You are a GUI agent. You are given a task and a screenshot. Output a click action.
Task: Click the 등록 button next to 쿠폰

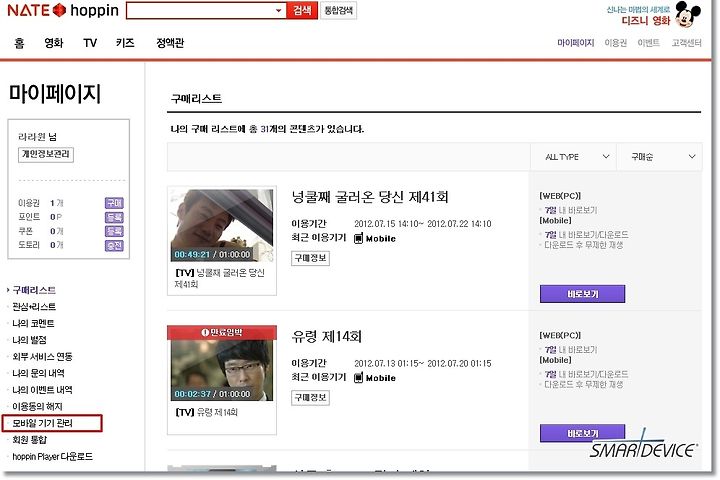(x=114, y=231)
